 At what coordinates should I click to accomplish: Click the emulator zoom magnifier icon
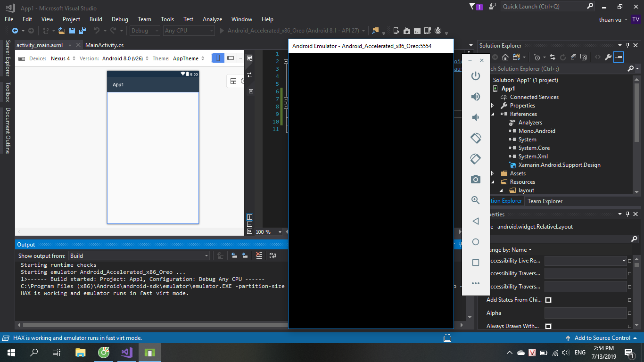click(x=475, y=200)
